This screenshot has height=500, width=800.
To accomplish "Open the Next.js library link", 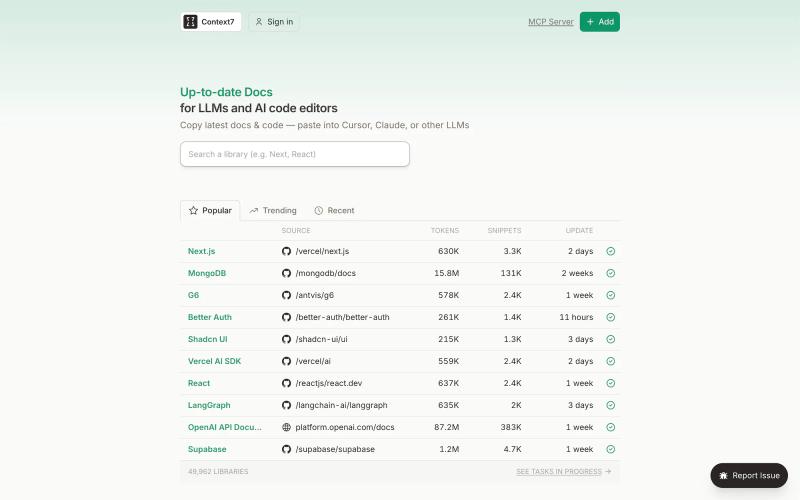I will tap(202, 251).
